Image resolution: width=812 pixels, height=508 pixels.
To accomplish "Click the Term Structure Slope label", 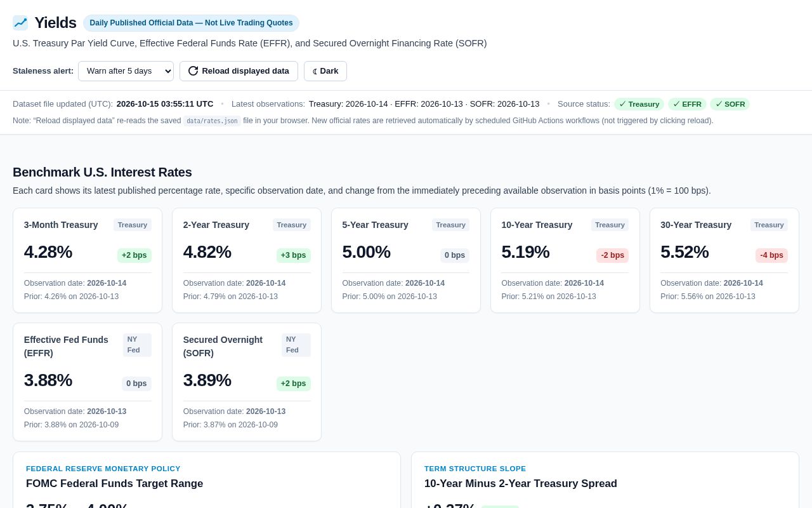I will pyautogui.click(x=475, y=469).
